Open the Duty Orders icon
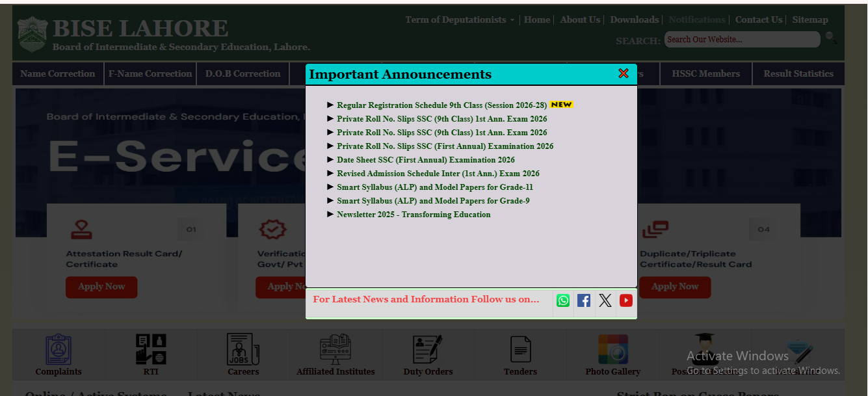 point(428,349)
